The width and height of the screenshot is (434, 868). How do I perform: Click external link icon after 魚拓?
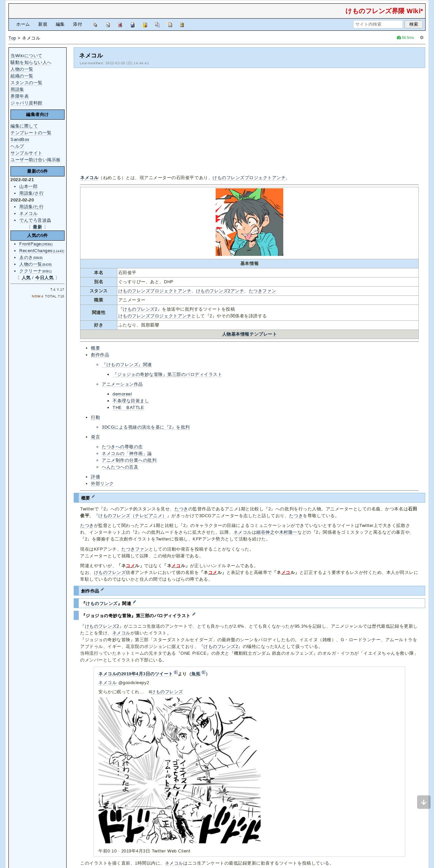[203, 672]
